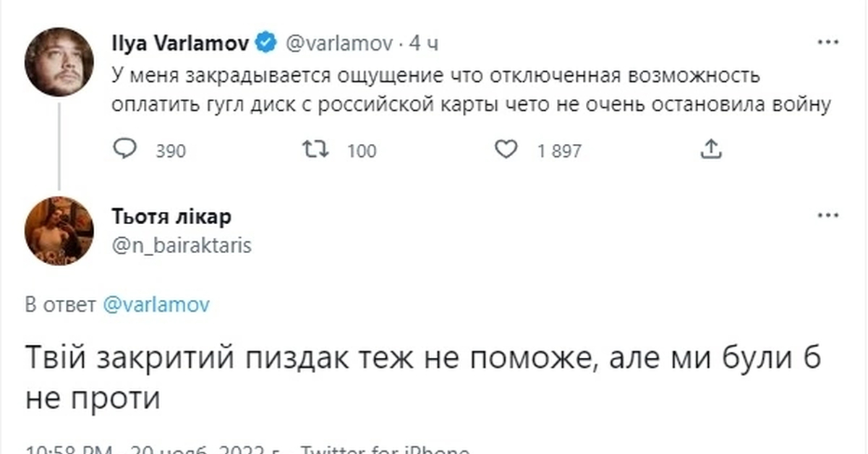The height and width of the screenshot is (454, 868).
Task: Open Ilya Varlamov's profile via his name
Action: coord(181,42)
